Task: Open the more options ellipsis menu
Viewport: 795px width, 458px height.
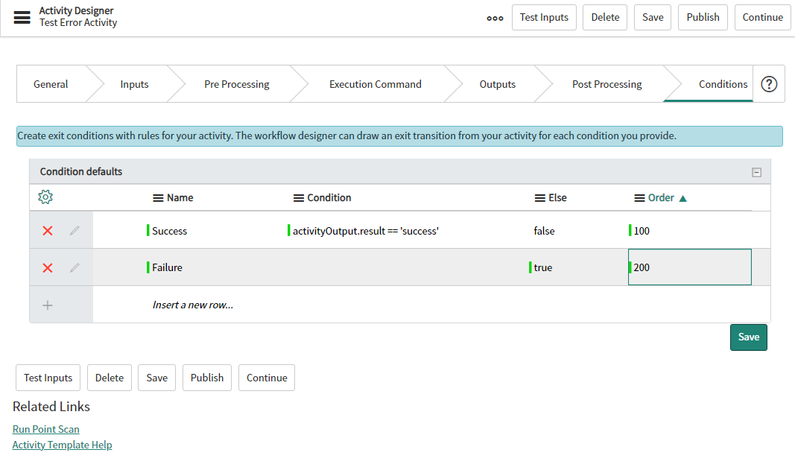Action: tap(495, 18)
